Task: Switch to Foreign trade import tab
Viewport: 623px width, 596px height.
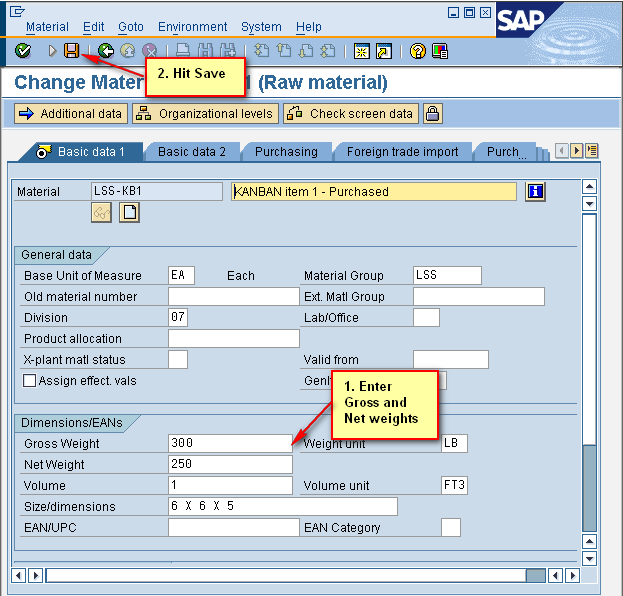Action: point(402,152)
